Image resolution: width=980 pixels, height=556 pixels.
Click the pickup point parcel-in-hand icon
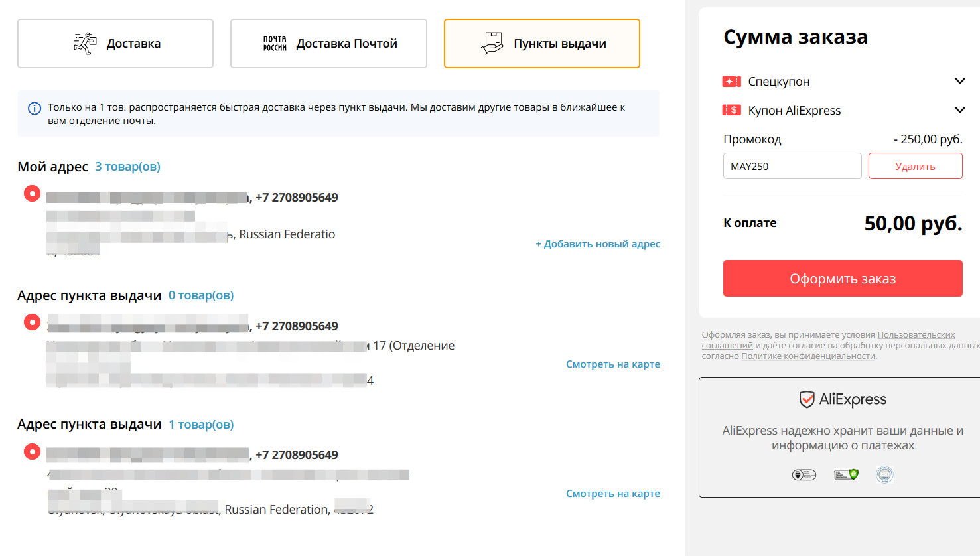(x=492, y=43)
